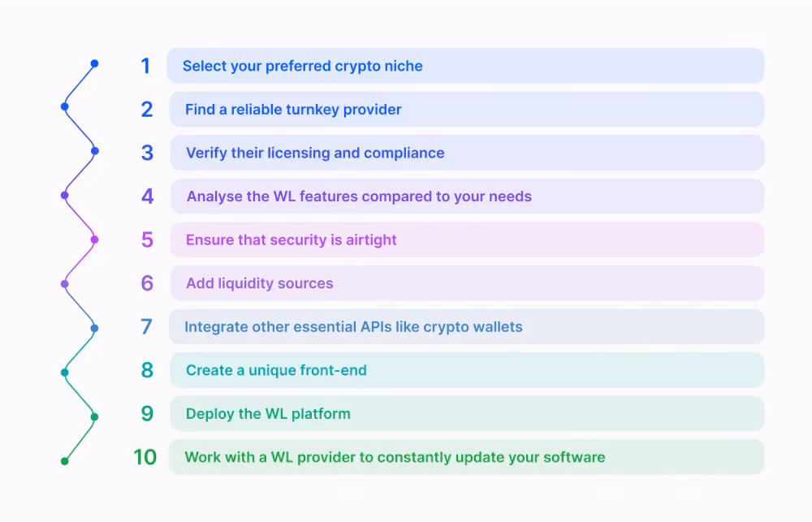
Task: Click the step number 4
Action: pyautogui.click(x=147, y=196)
